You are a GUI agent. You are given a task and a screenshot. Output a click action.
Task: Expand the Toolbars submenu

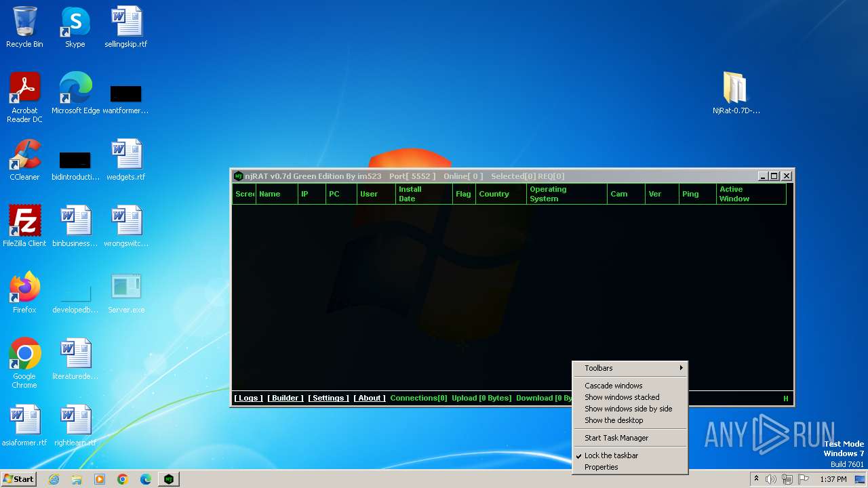(630, 368)
